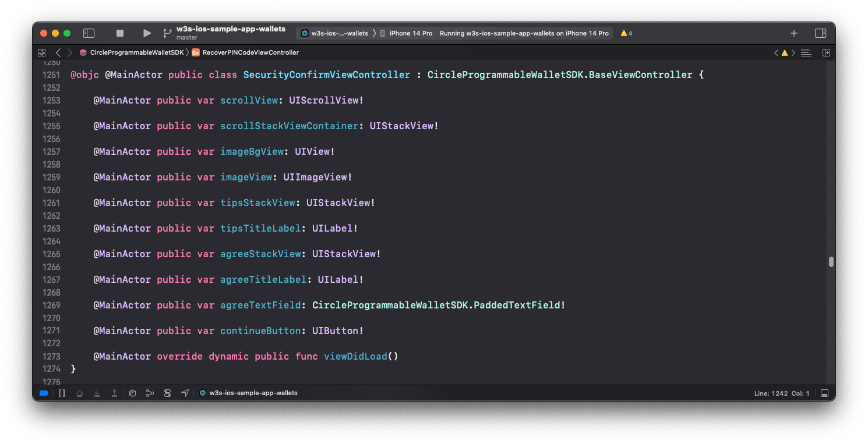This screenshot has width=868, height=444.
Task: Open the Library with the plus button
Action: (x=793, y=33)
